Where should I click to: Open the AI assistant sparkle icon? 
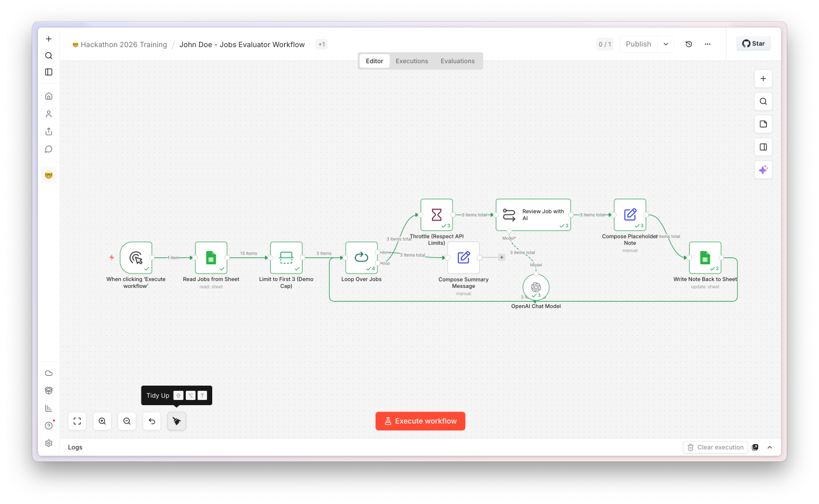click(763, 170)
